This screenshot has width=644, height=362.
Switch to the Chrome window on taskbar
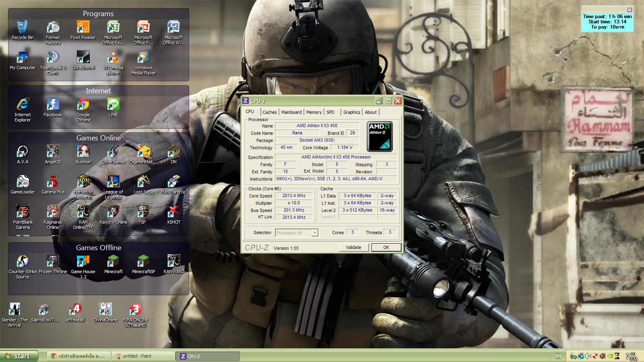79,356
